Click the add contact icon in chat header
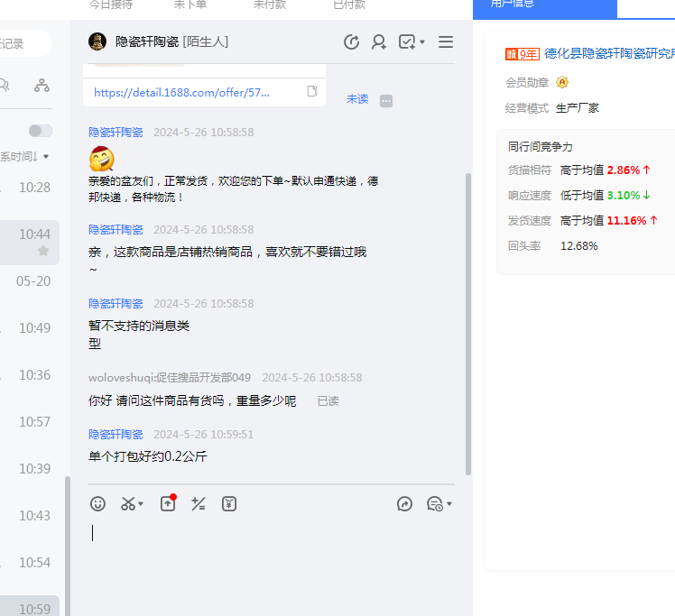Screen dimensions: 675x616 click(x=379, y=42)
